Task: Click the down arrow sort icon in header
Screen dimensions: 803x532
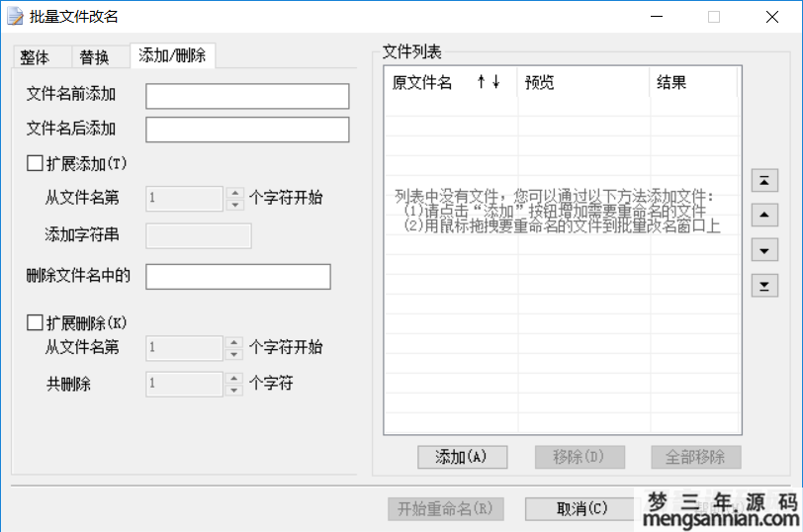Action: click(495, 82)
